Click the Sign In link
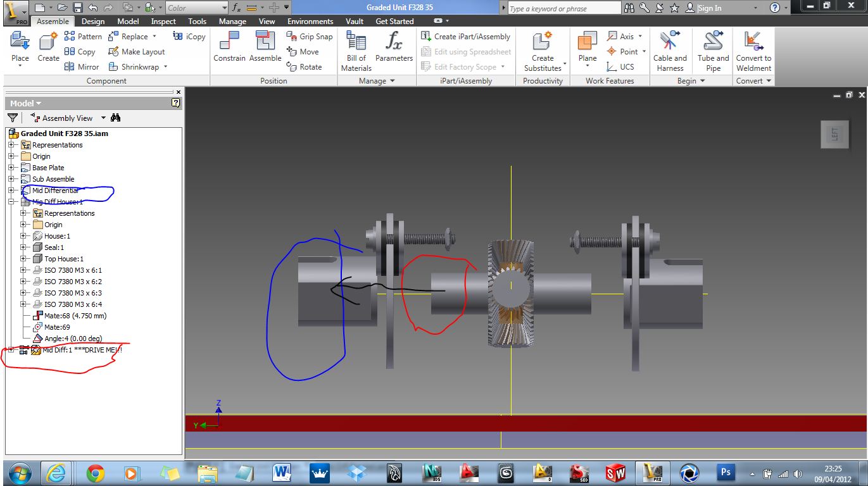The image size is (868, 486). pyautogui.click(x=710, y=8)
